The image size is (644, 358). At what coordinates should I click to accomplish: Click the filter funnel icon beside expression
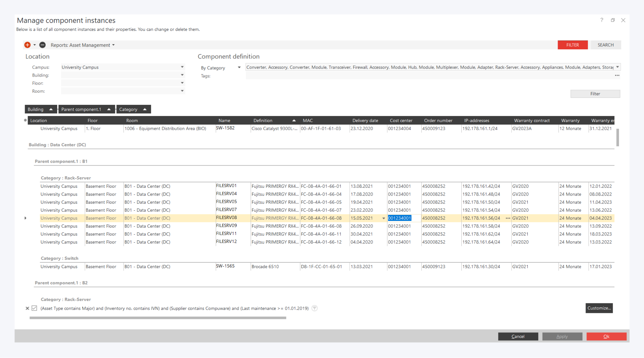point(314,308)
